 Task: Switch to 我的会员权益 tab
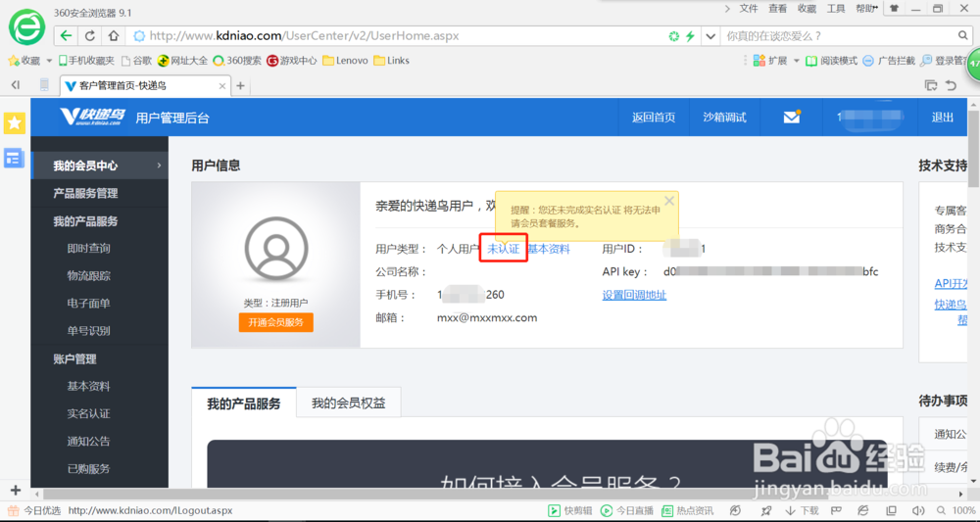point(349,403)
